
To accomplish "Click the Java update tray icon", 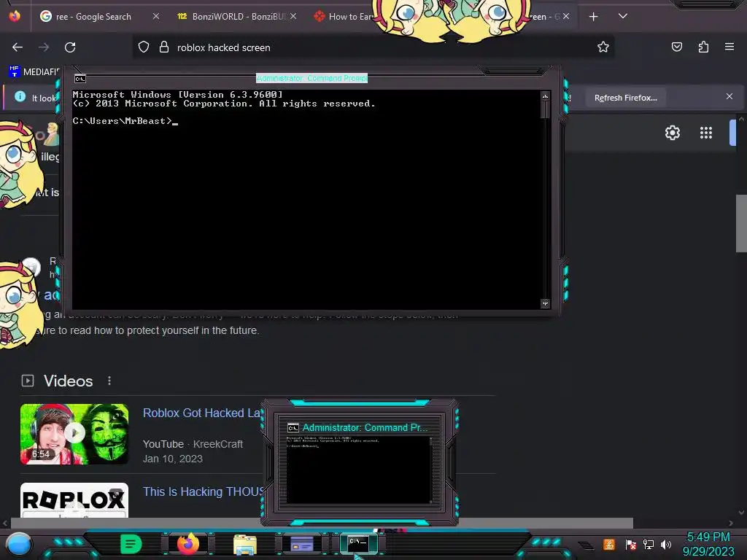I will click(x=609, y=544).
